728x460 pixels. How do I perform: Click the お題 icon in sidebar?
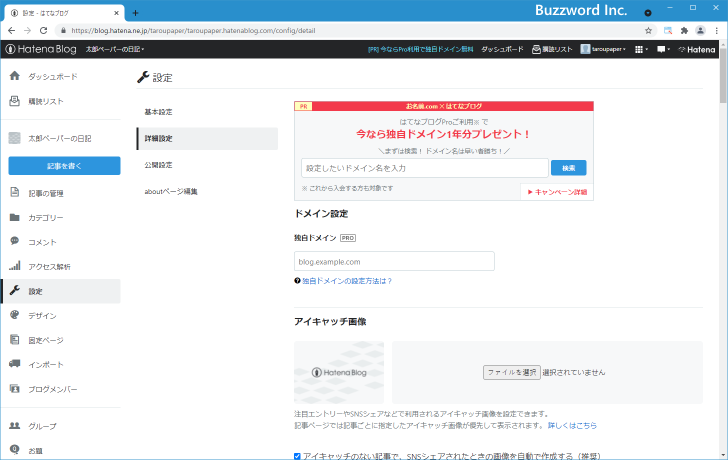15,449
